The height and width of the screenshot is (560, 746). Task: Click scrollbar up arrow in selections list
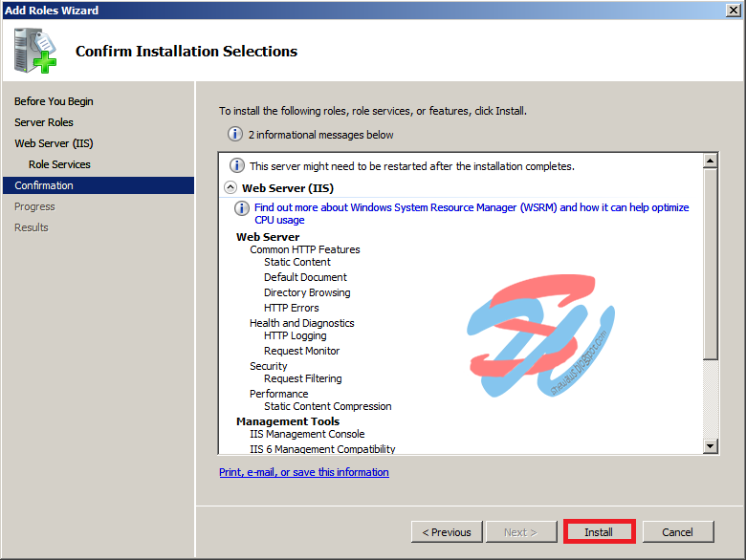point(710,161)
